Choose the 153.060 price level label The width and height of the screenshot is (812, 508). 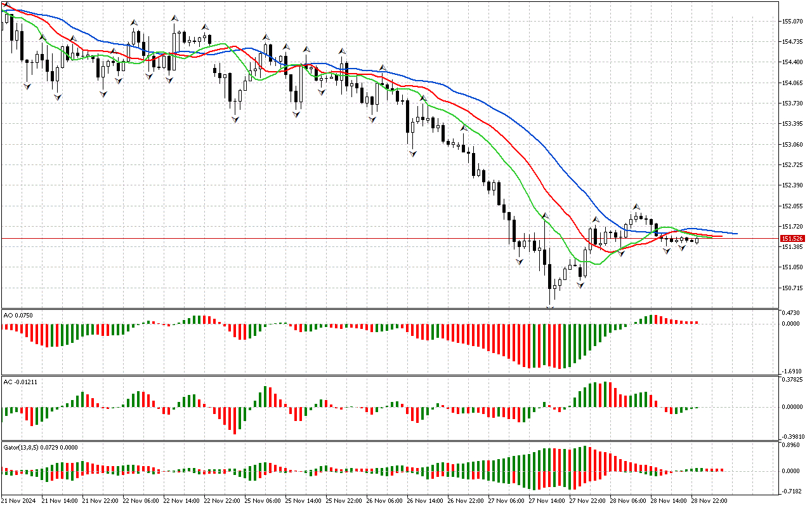[x=794, y=144]
